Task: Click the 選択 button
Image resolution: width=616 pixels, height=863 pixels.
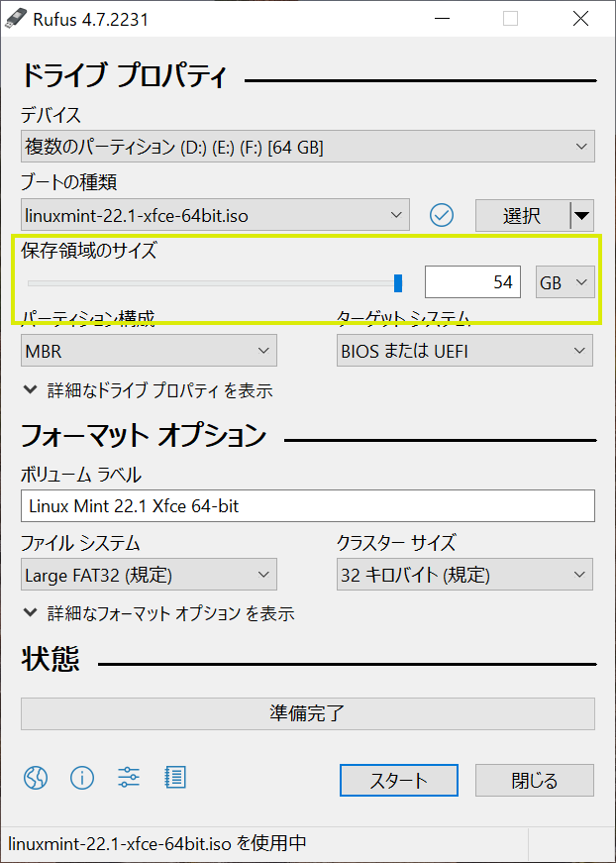Action: tap(523, 215)
